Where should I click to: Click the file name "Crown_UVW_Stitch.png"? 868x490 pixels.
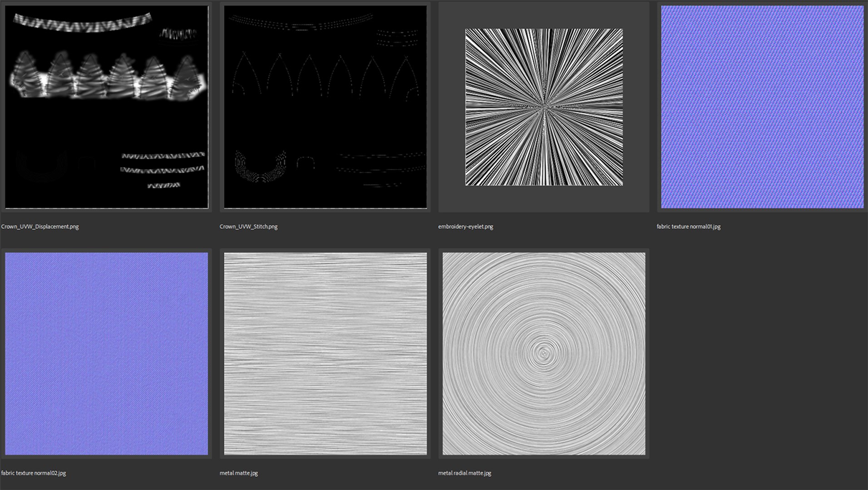[248, 226]
